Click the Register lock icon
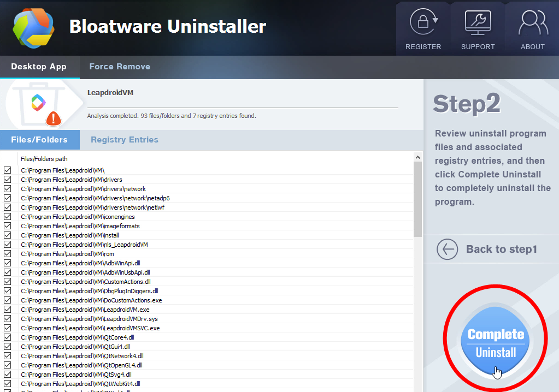This screenshot has width=559, height=392. click(423, 22)
